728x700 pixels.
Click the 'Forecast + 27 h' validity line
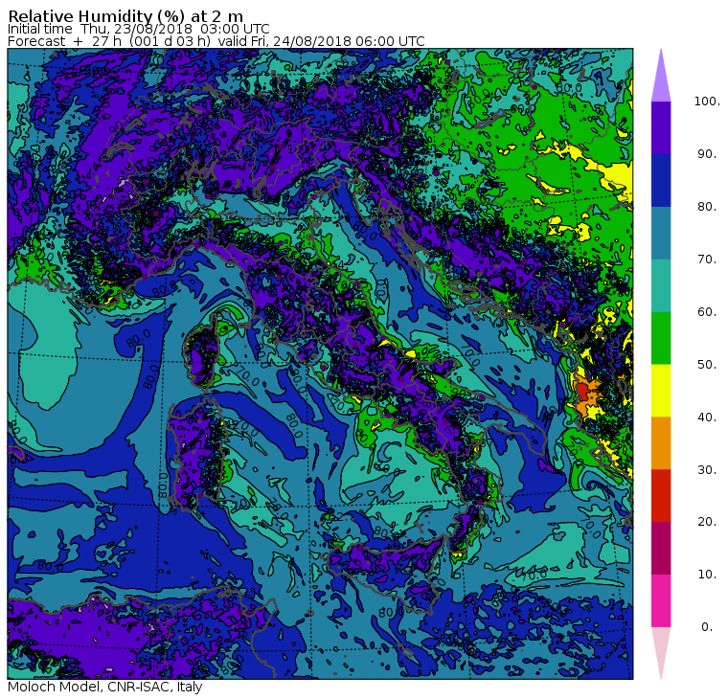(216, 41)
